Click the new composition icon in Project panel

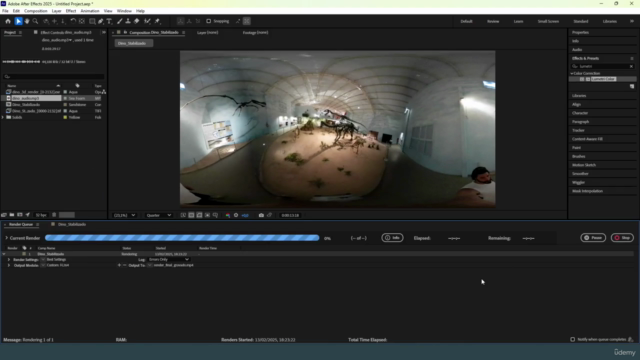20,215
